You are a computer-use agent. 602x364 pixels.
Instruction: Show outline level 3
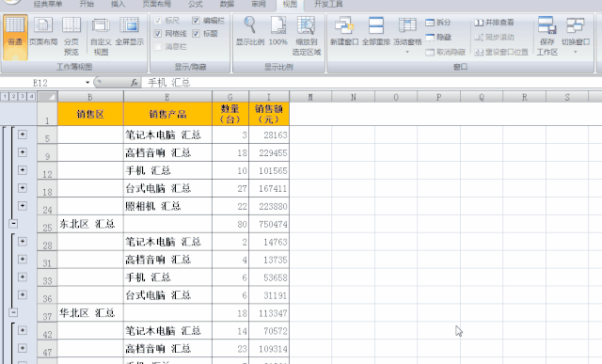[x=23, y=96]
